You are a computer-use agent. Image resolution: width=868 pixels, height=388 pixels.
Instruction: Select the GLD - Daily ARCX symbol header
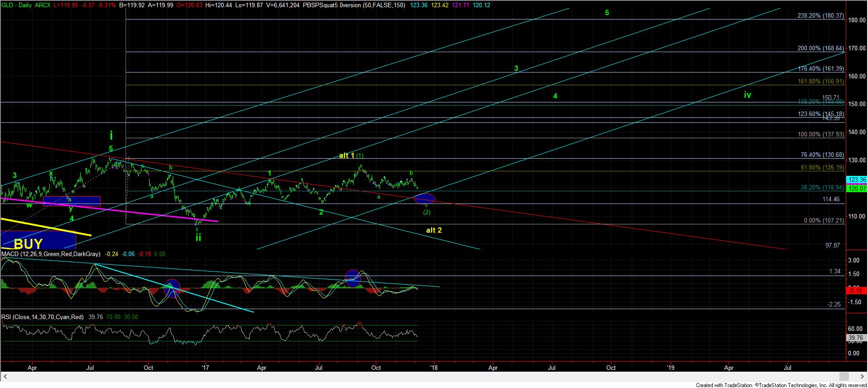25,5
